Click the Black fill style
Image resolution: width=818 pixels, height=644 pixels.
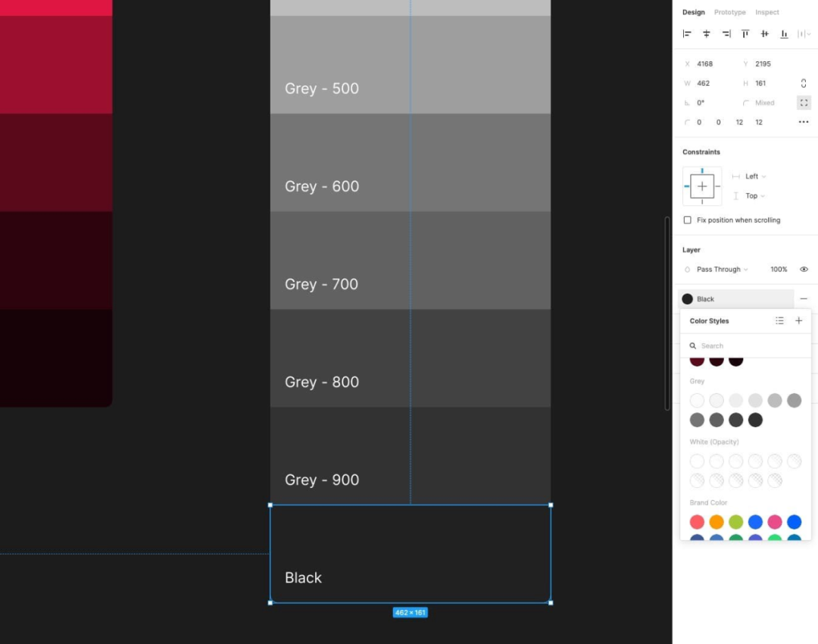[x=735, y=299]
